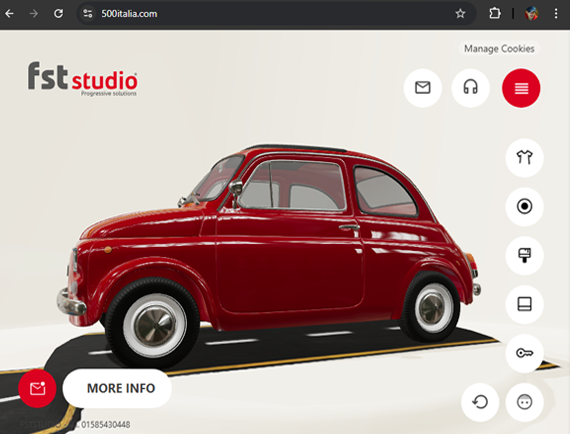
Task: Click the envelope mail icon at top
Action: click(422, 88)
